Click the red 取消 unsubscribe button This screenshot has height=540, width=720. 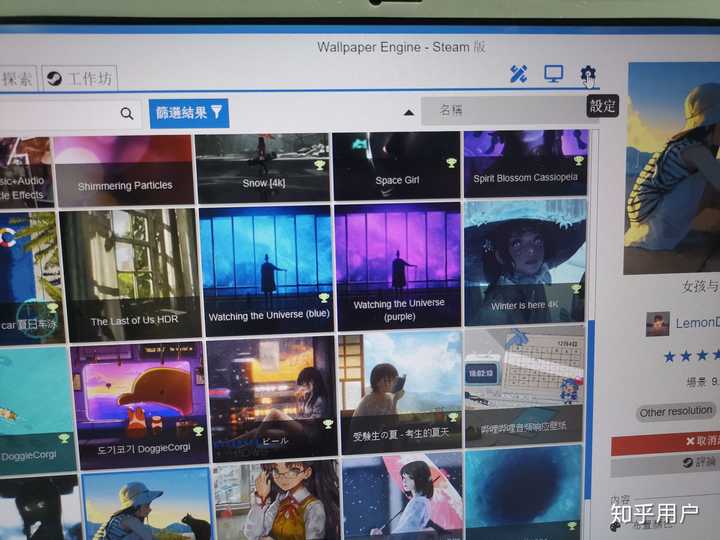coord(665,443)
